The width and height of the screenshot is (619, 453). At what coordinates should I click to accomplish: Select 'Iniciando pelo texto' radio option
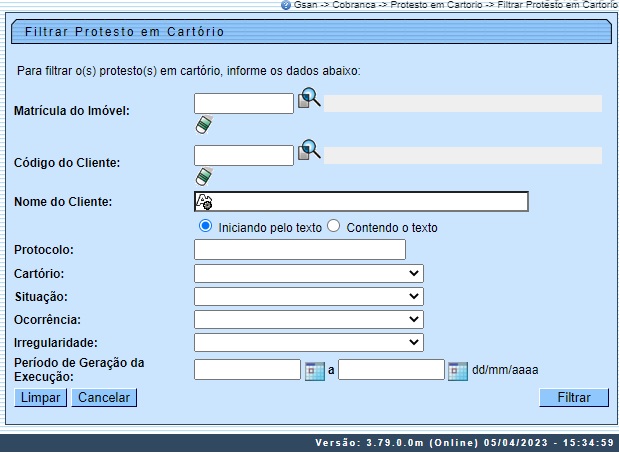tap(206, 226)
